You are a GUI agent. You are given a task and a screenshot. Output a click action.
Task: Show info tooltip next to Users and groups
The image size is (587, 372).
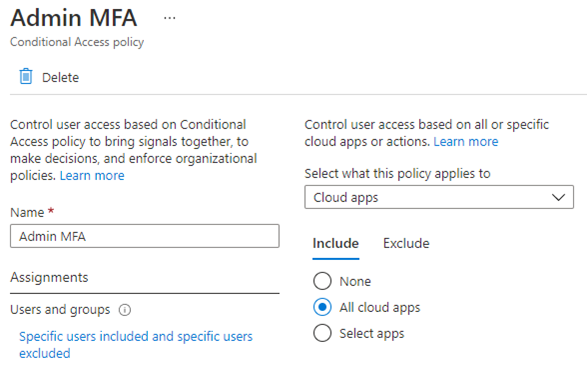click(125, 310)
